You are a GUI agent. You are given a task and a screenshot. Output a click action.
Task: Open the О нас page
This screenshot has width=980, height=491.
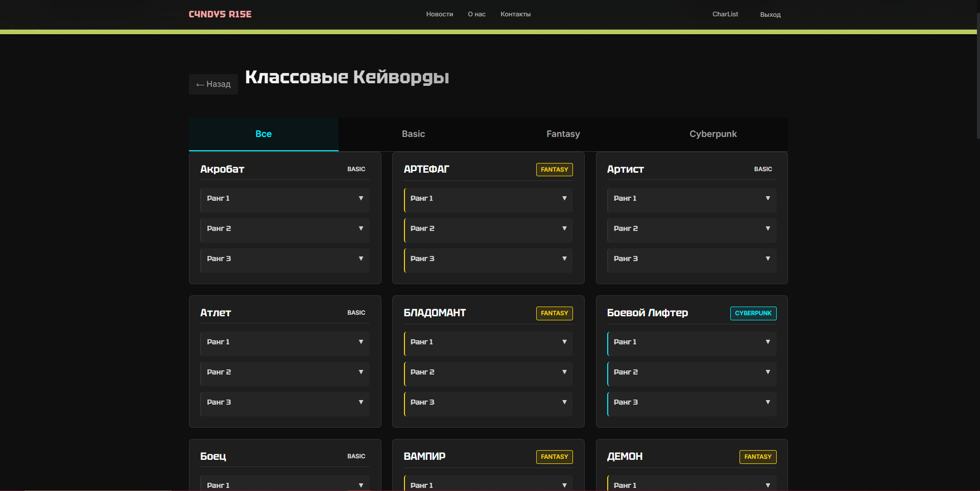click(x=476, y=14)
